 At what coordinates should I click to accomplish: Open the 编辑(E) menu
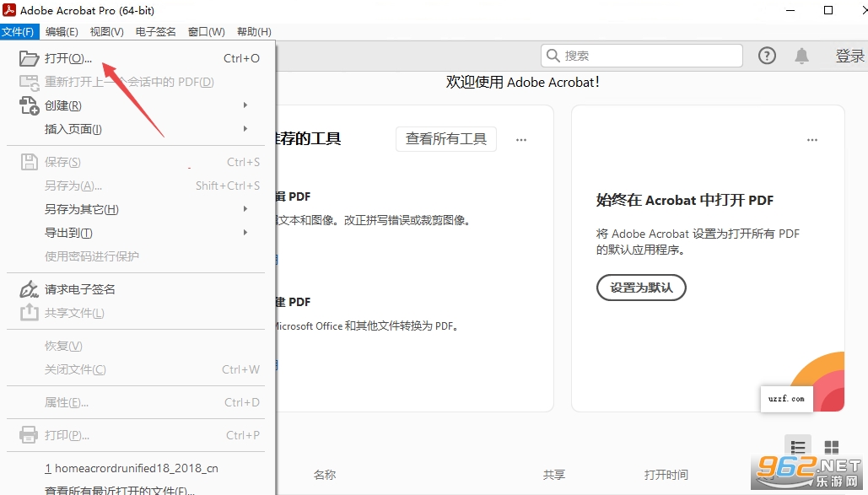click(62, 31)
